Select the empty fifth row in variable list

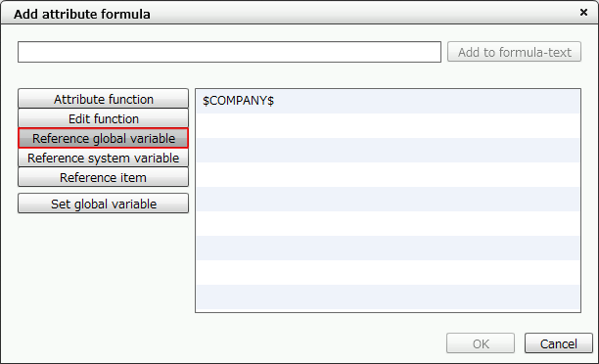coord(389,199)
